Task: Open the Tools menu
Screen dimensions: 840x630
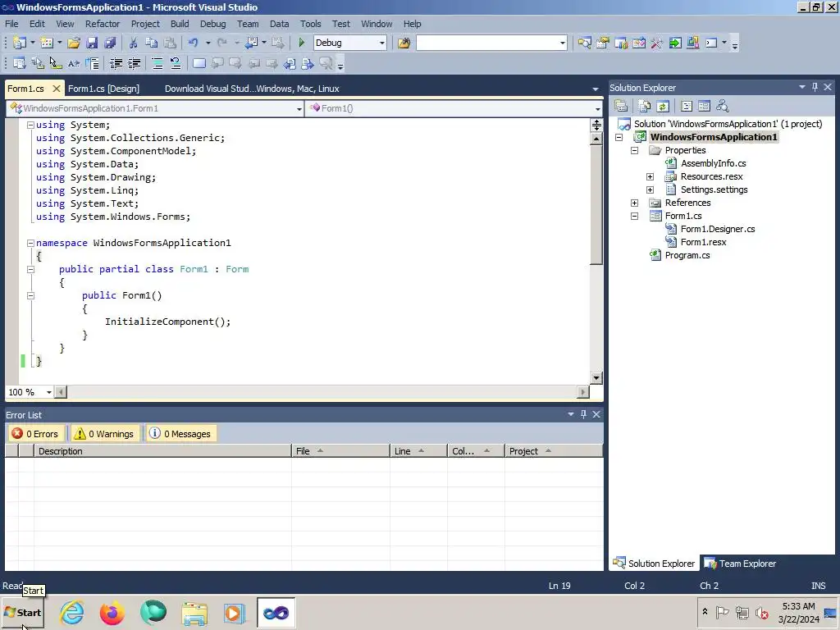Action: 310,24
